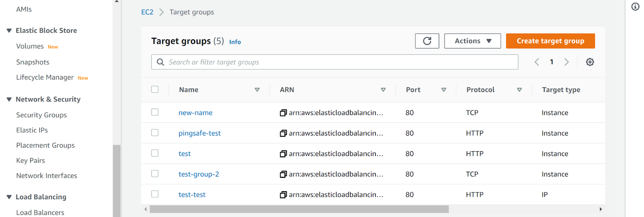
Task: Navigate to Load Balancers in sidebar
Action: coord(40,213)
